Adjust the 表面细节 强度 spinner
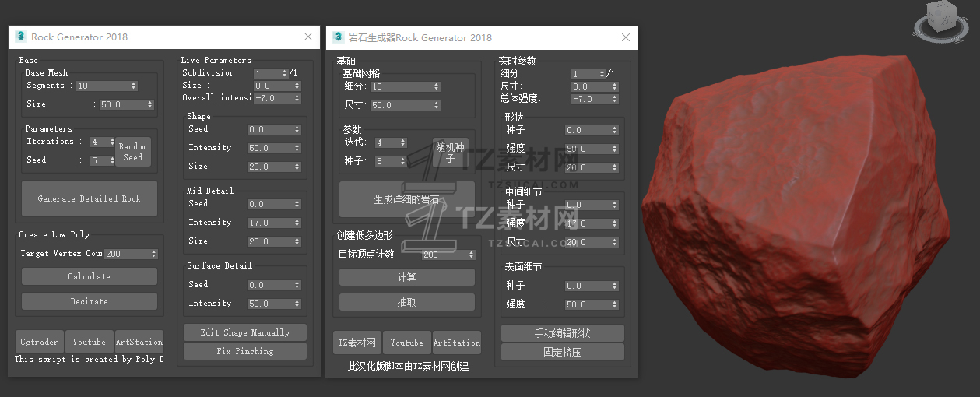Image resolution: width=980 pixels, height=397 pixels. click(615, 304)
